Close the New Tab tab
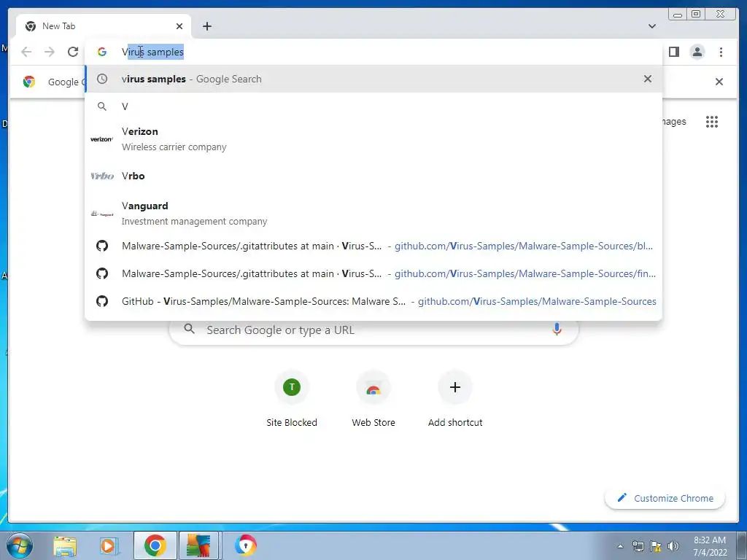Screen dimensions: 747x560 point(179,26)
